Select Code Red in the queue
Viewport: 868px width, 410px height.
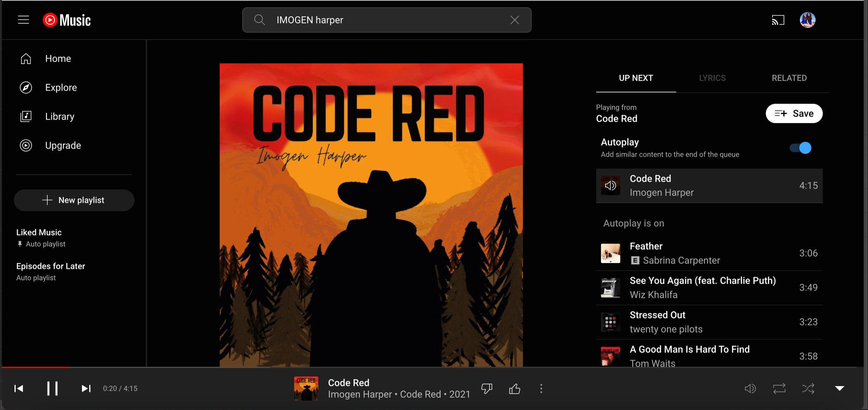[709, 186]
